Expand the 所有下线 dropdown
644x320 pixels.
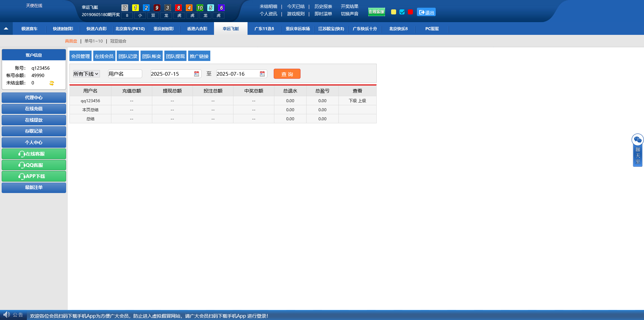click(86, 74)
